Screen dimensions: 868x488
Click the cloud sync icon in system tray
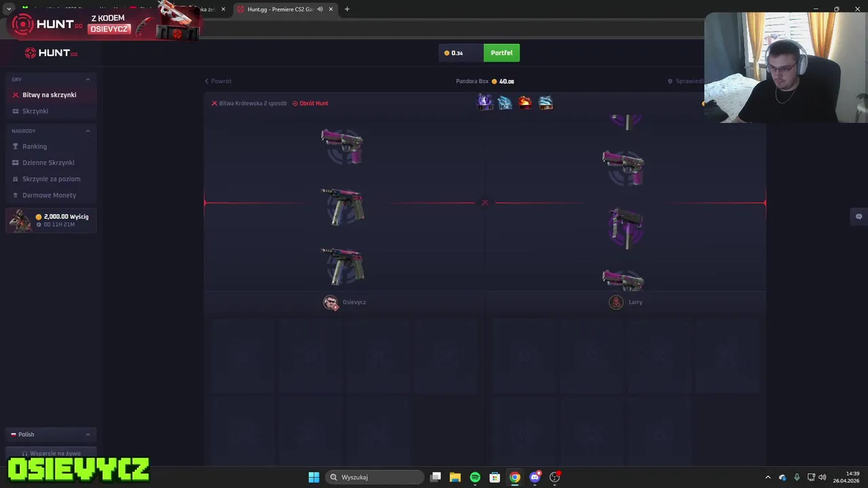tap(783, 477)
